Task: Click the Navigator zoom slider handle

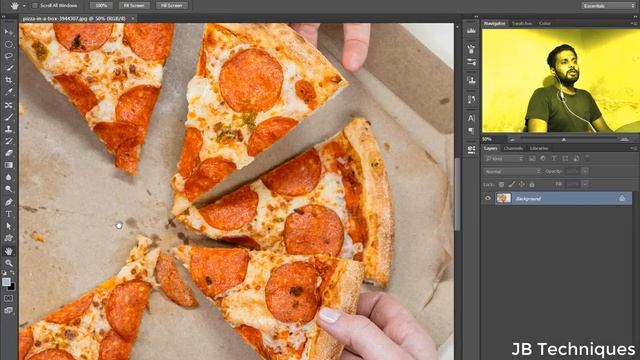Action: pos(564,140)
